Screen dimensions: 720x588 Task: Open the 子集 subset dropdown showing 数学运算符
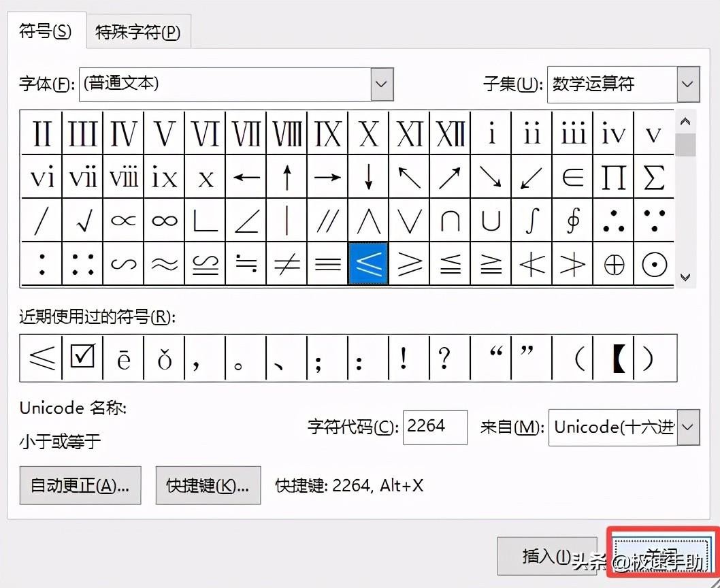688,84
